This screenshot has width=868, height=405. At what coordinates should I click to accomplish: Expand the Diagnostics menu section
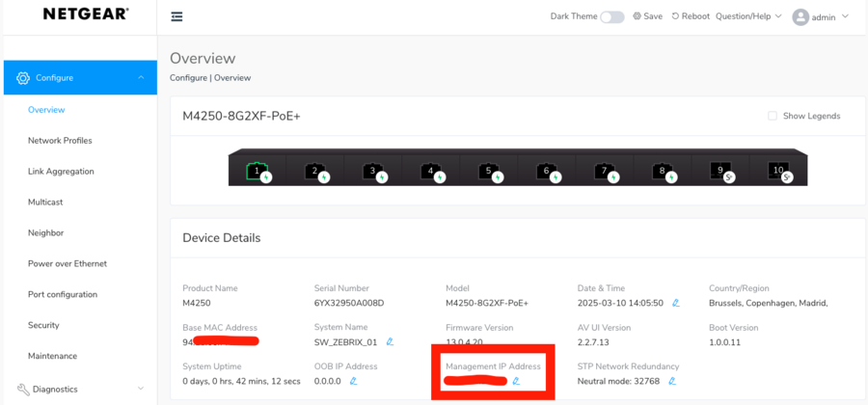[x=80, y=389]
